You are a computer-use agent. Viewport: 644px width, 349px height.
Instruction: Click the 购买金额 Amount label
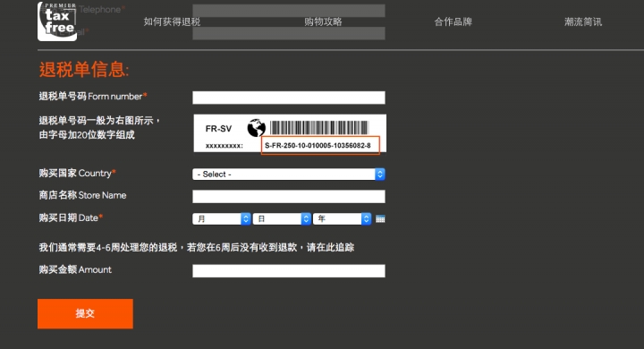(x=75, y=269)
